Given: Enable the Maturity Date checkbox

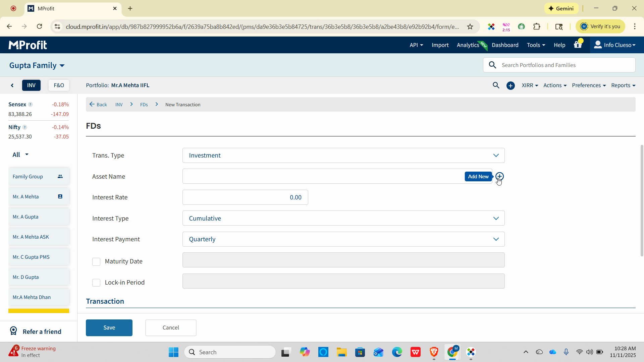Looking at the screenshot, I should [x=96, y=262].
